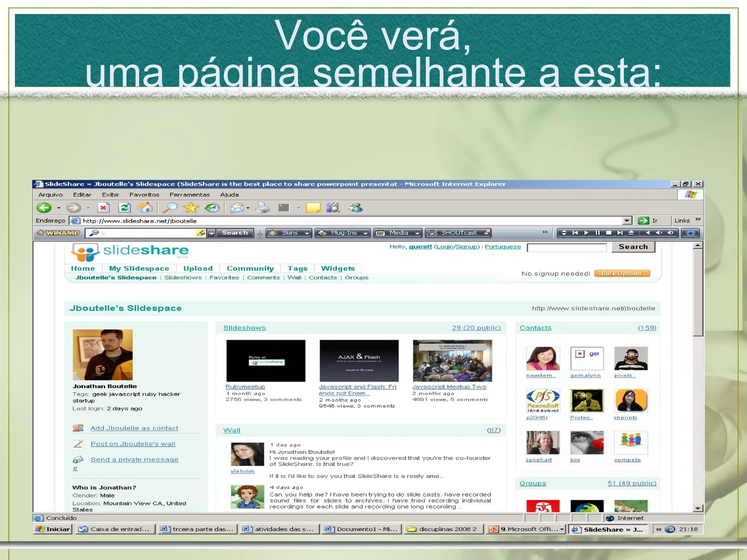Open the Arquivo menu
Screen dimensions: 747x560
coord(51,195)
